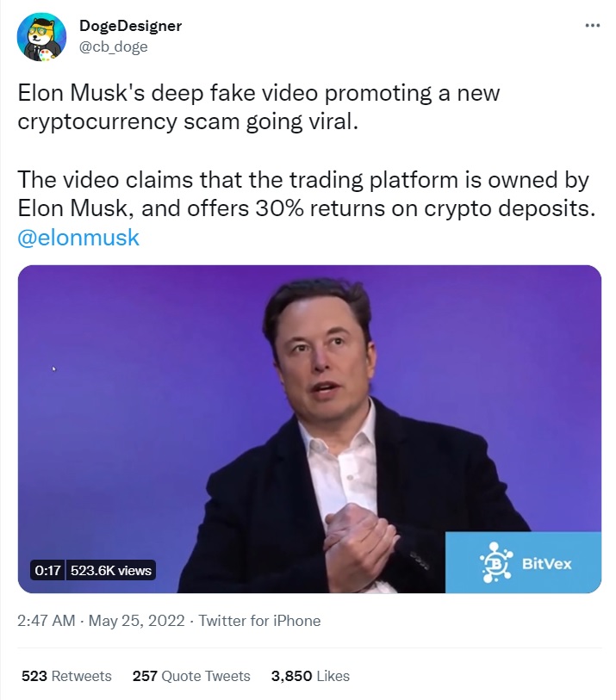Click the BitVex watermark text

[x=546, y=564]
